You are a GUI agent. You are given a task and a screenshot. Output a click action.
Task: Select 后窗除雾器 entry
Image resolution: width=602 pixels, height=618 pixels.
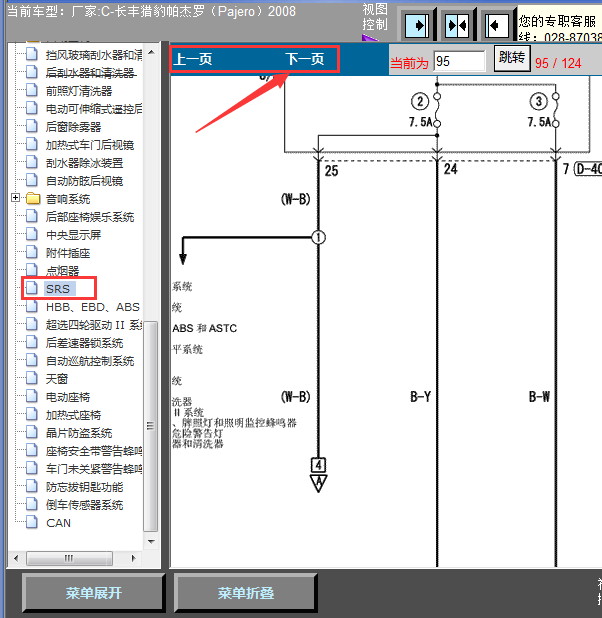pos(73,127)
